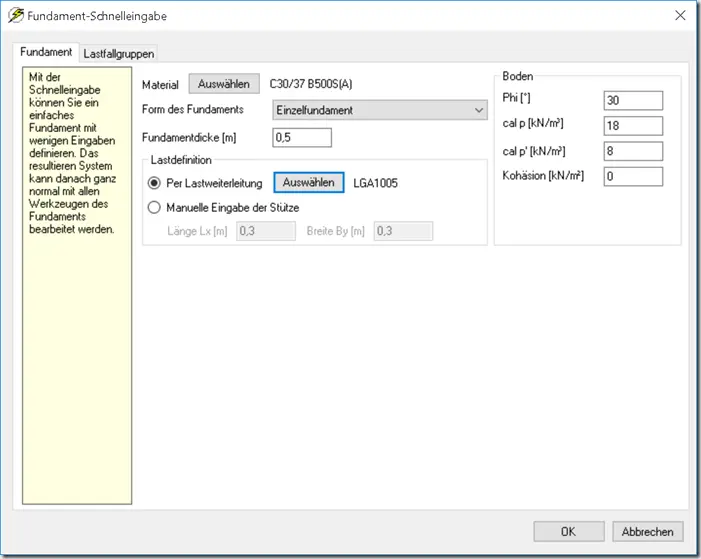This screenshot has height=559, width=701.
Task: Click the Kohäsion input field
Action: 633,176
